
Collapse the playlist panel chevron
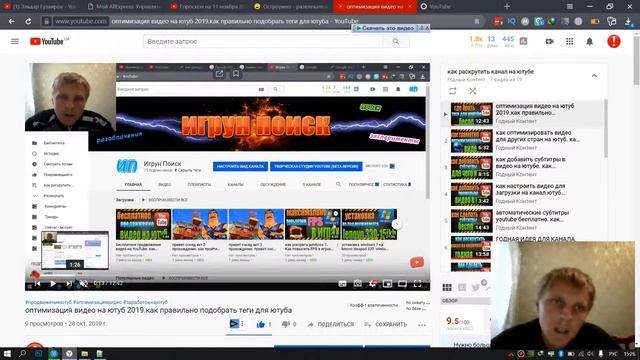coord(594,76)
